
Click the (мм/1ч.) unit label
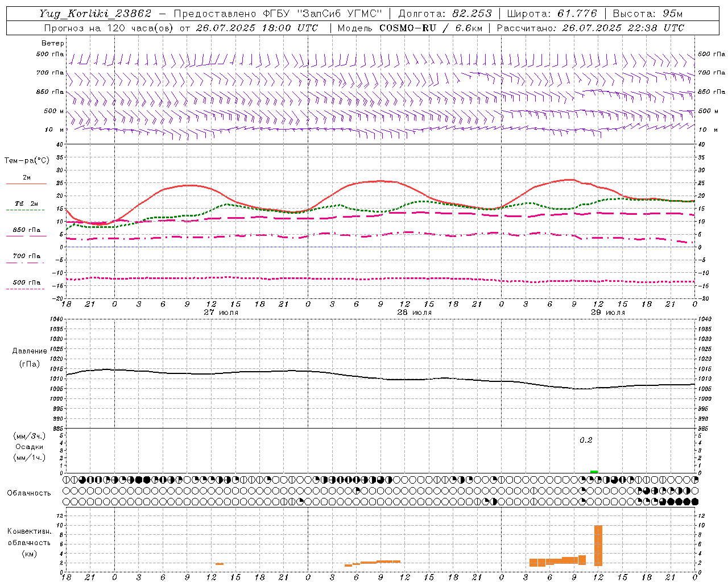tap(30, 458)
